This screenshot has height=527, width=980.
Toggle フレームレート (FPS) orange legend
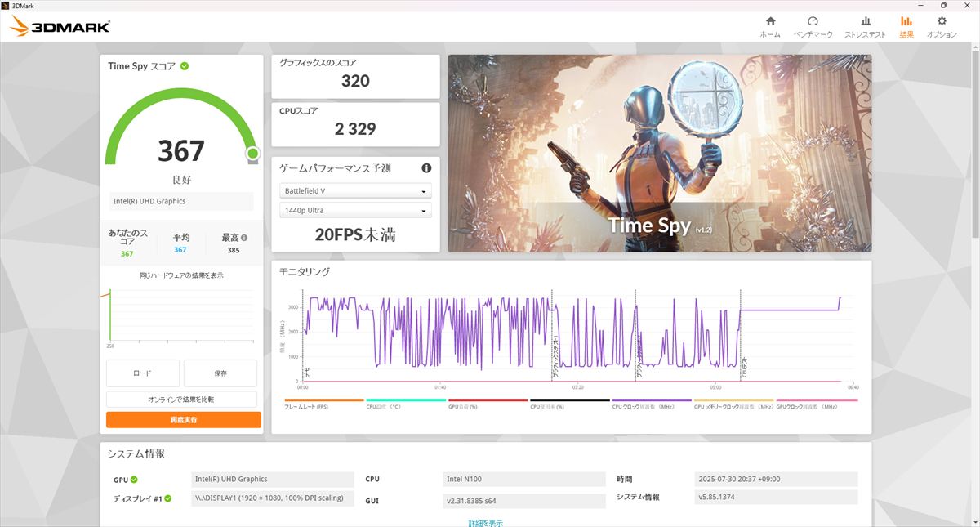[323, 404]
